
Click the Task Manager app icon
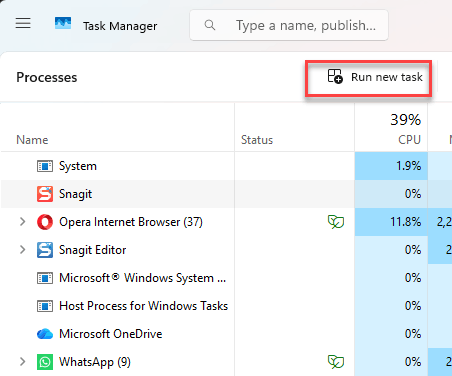tap(63, 23)
